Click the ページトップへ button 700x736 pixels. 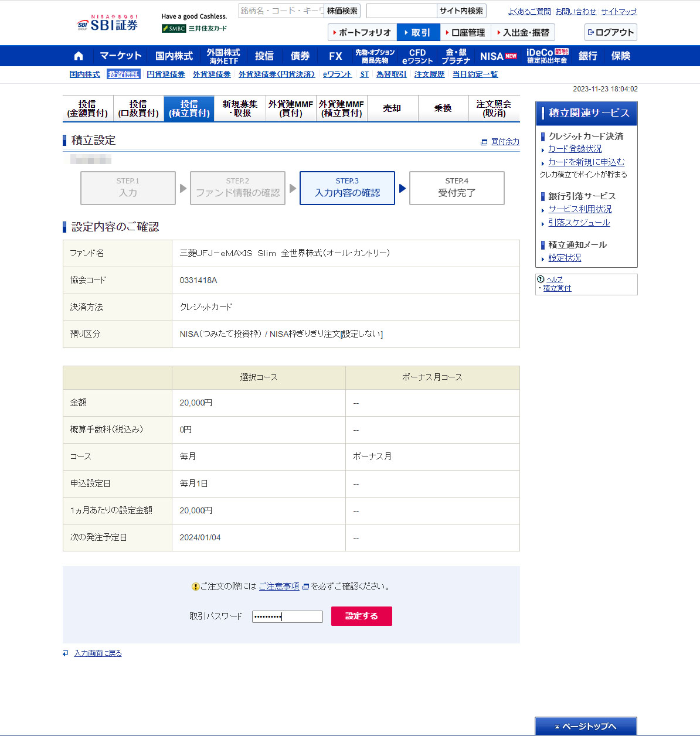tap(586, 727)
